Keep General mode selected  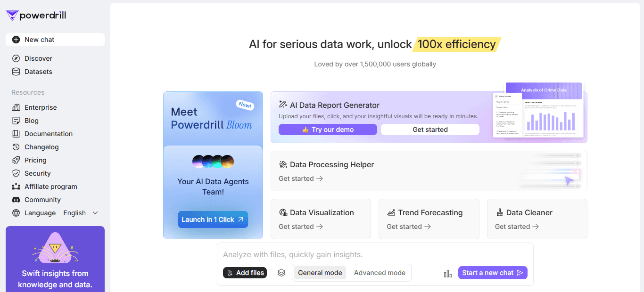click(320, 273)
